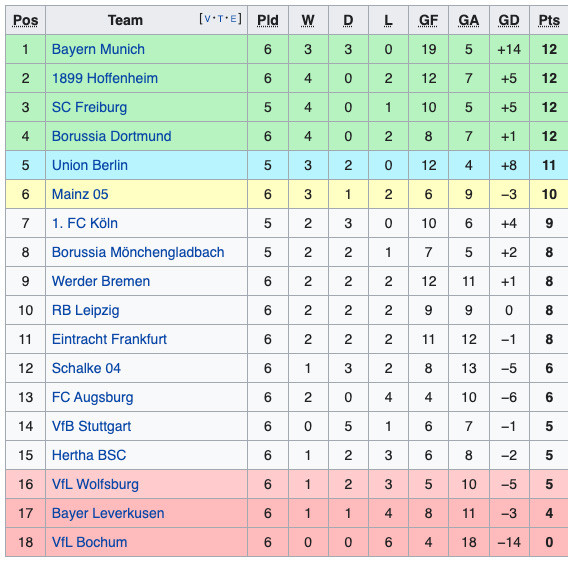The height and width of the screenshot is (570, 568).
Task: Select the Borussia Dortmund link
Action: pyautogui.click(x=112, y=136)
